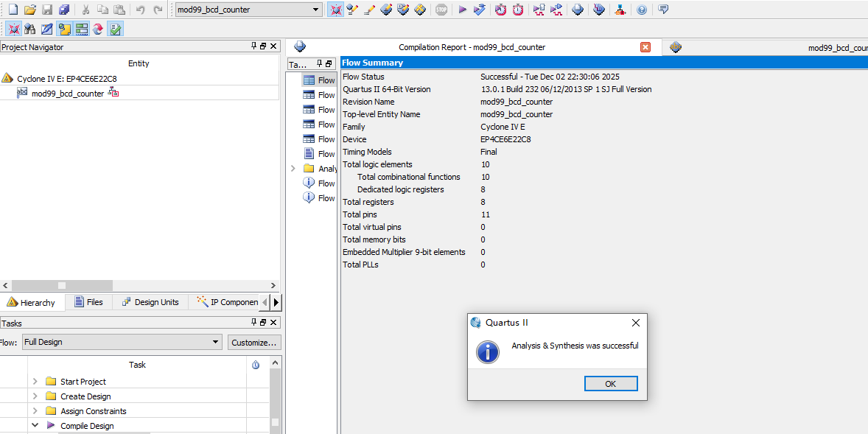868x434 pixels.
Task: Start compilation with the purple play icon
Action: pyautogui.click(x=463, y=10)
